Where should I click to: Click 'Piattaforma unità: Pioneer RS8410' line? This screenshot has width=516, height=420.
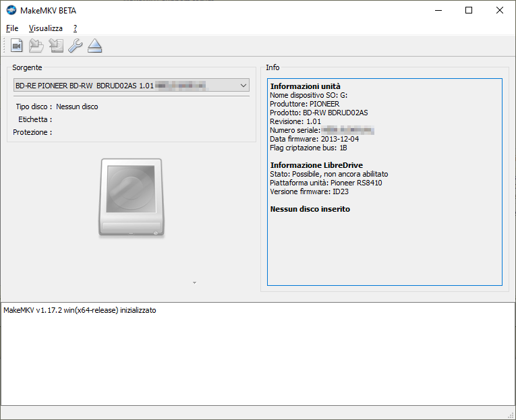pos(326,183)
